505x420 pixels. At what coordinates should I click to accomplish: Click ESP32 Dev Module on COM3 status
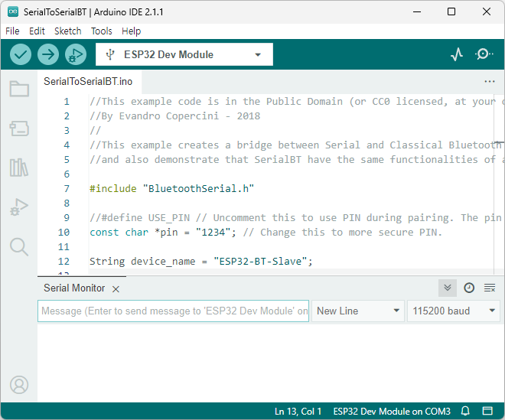click(392, 412)
